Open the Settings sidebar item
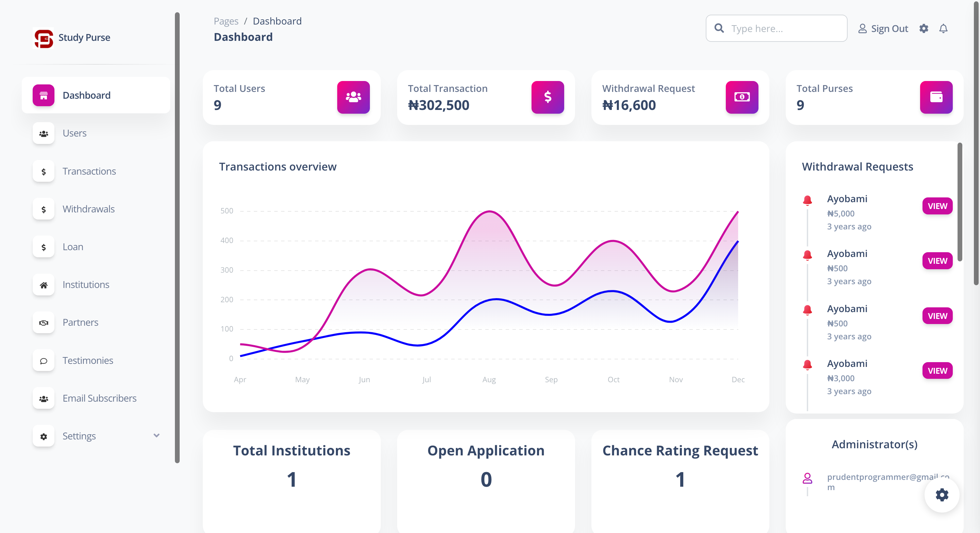This screenshot has height=533, width=980. pos(79,436)
